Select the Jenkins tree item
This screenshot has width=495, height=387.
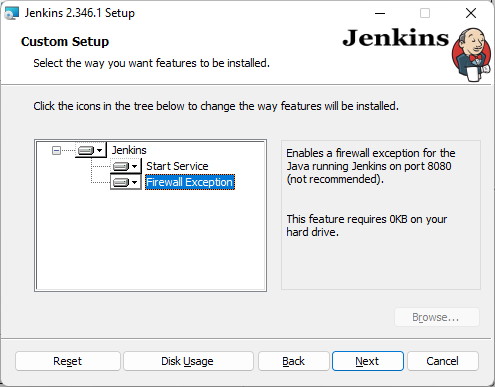[x=129, y=150]
